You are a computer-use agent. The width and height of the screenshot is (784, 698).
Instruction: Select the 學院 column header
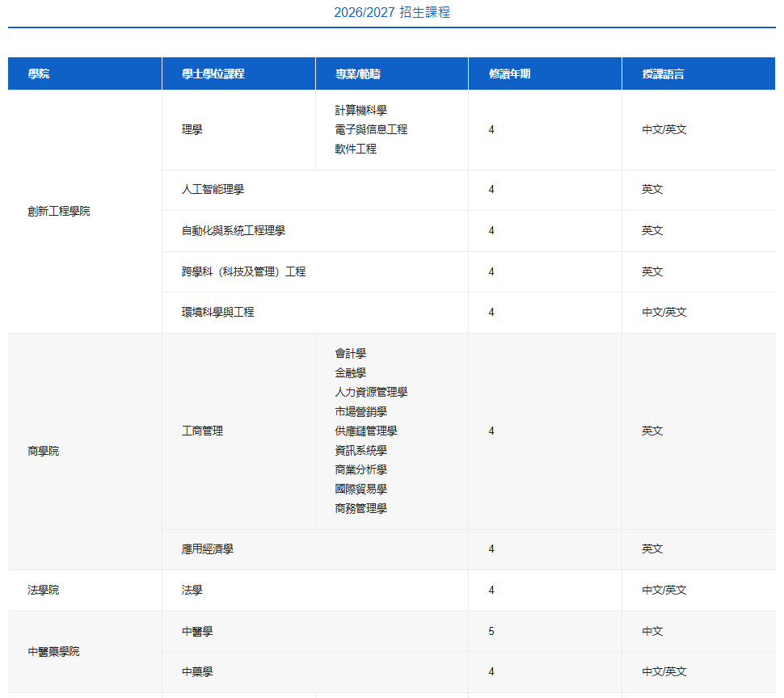coord(39,74)
